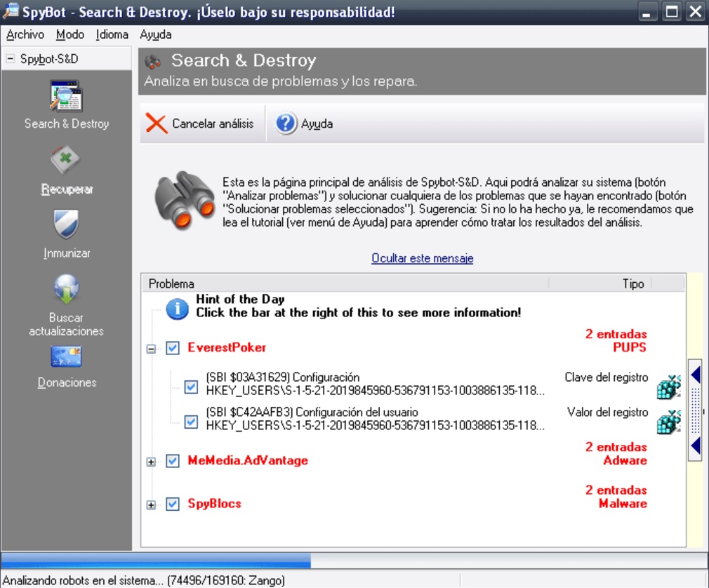Click the Ocultar este mensaje link

422,258
